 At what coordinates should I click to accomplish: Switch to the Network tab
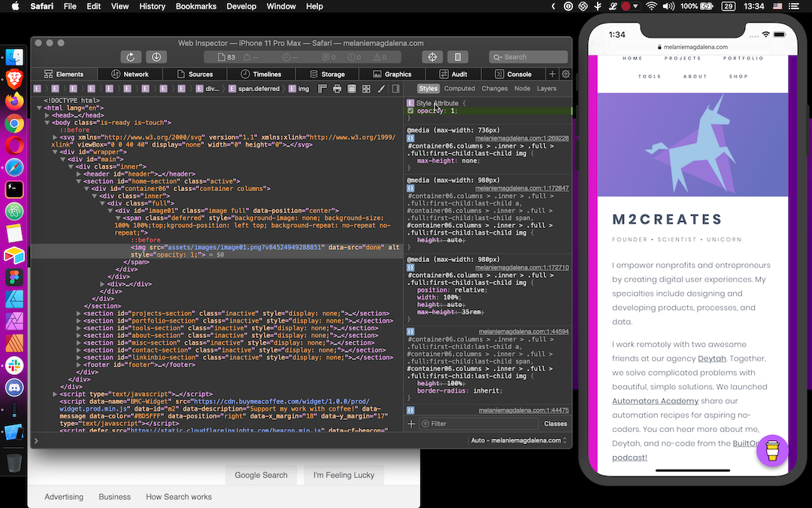(131, 74)
